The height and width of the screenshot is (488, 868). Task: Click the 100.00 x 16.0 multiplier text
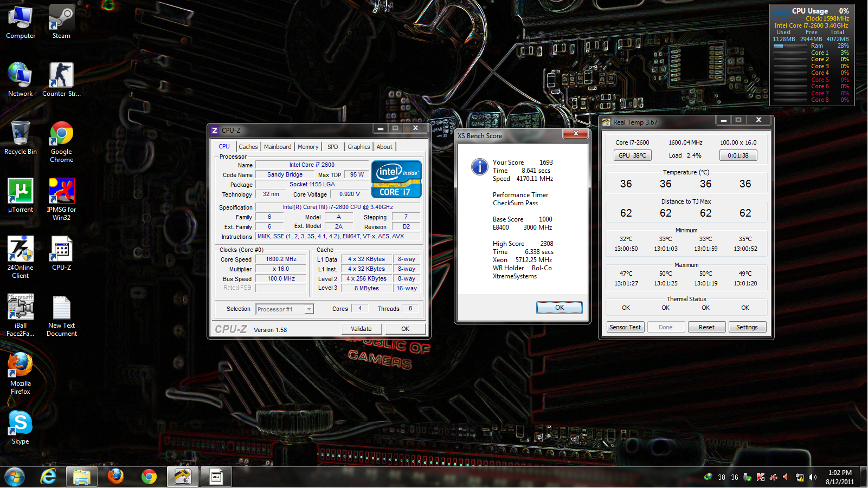pos(738,143)
